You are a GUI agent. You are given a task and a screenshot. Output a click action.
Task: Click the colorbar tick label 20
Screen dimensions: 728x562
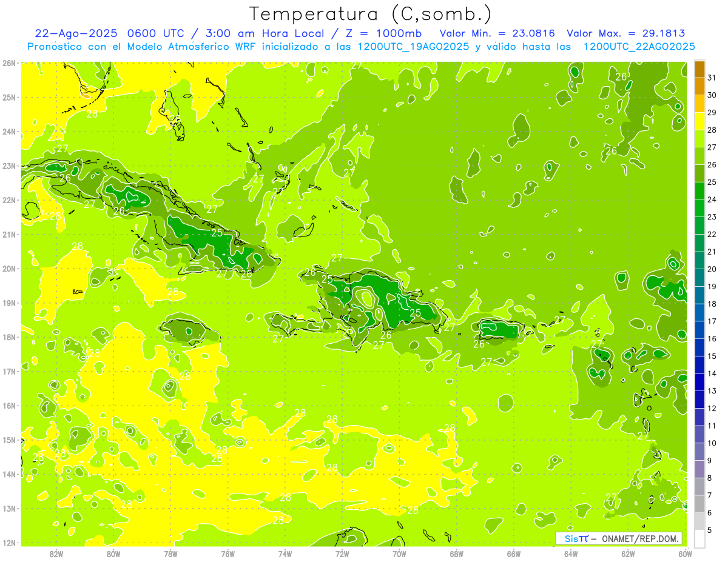click(x=712, y=269)
